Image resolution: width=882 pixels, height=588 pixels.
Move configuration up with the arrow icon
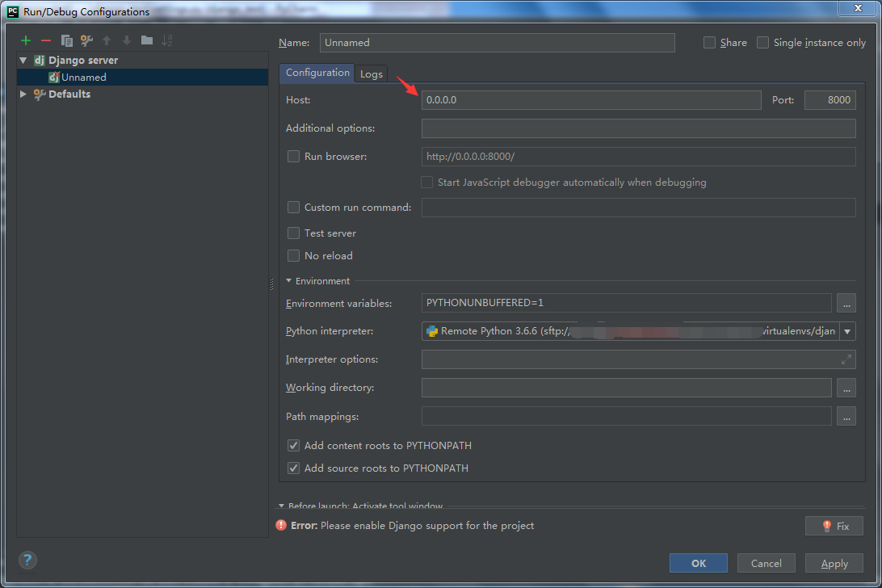coord(107,40)
